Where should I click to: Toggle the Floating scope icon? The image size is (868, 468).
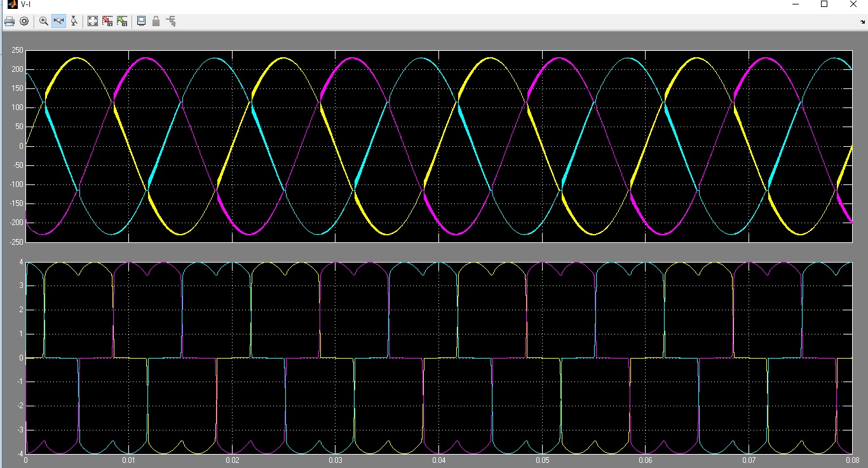tap(141, 21)
